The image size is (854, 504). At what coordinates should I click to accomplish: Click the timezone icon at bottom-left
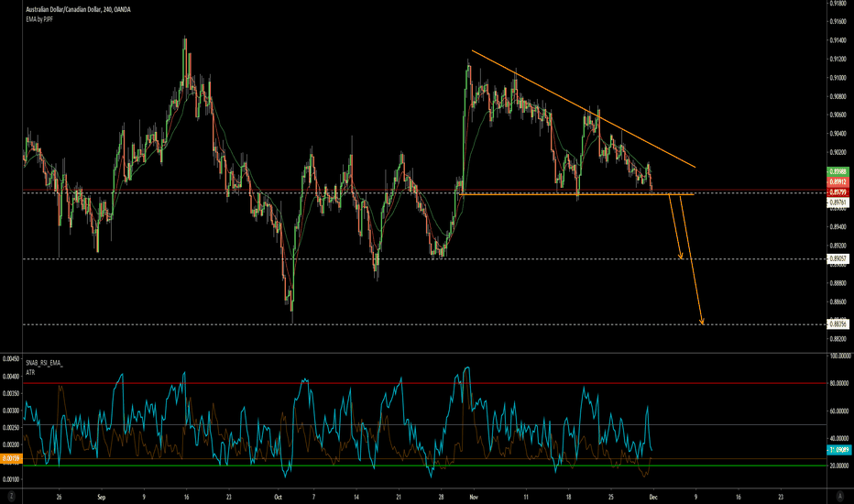11,498
